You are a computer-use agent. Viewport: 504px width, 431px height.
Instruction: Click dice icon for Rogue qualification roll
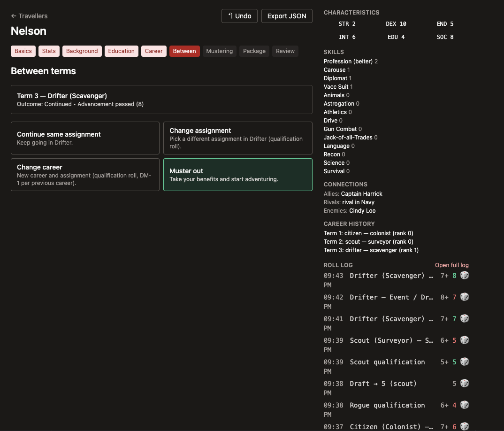coord(464,405)
